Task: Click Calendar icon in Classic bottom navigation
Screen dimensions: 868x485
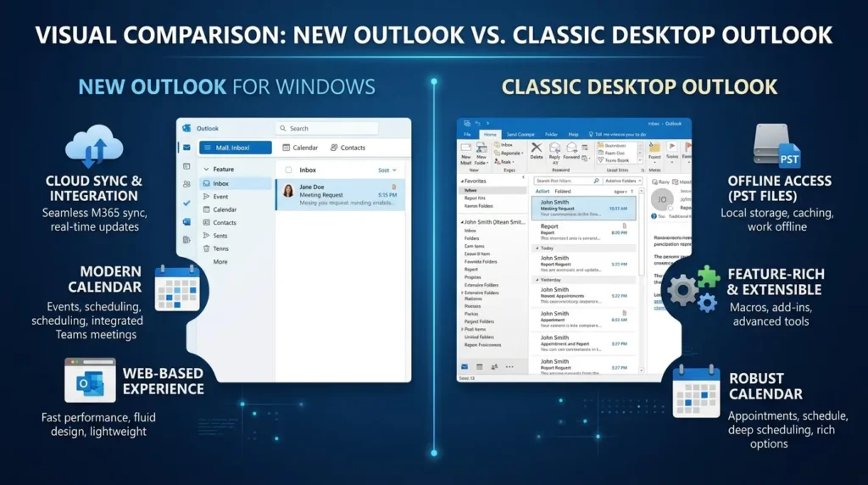Action: point(480,366)
